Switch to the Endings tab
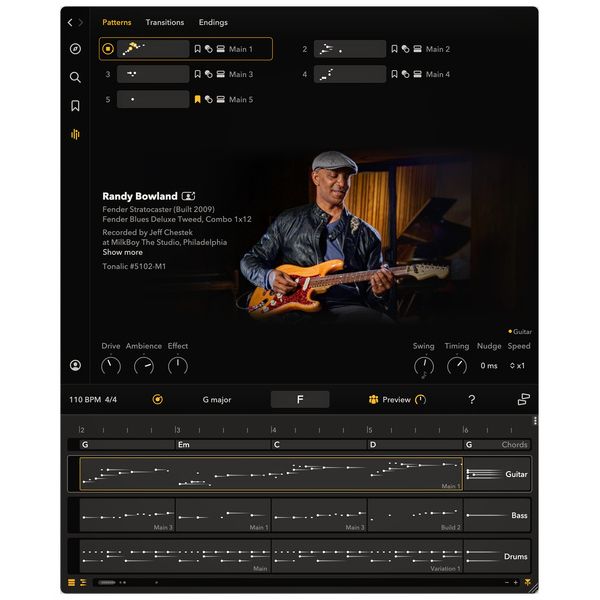600x600 pixels. point(213,22)
